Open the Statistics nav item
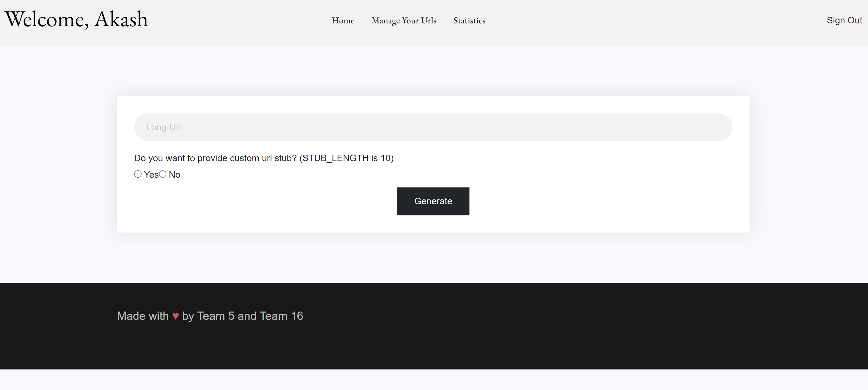This screenshot has height=390, width=868. (469, 21)
